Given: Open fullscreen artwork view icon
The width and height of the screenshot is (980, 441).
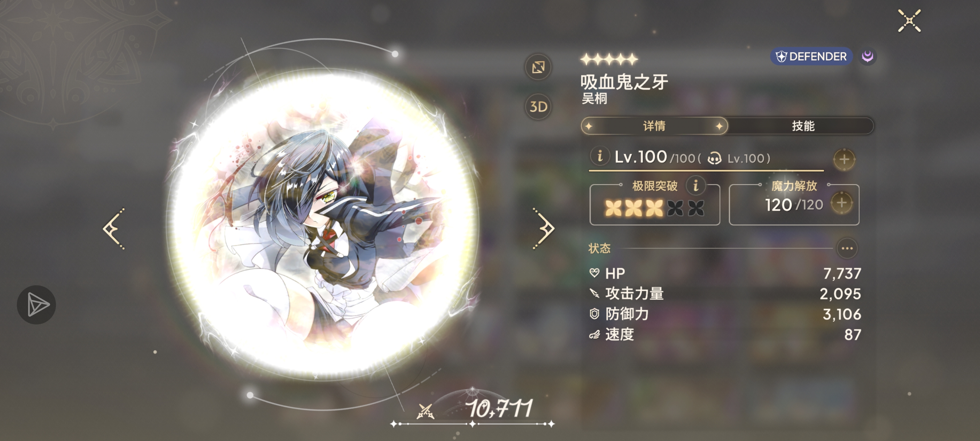Looking at the screenshot, I should click(538, 67).
